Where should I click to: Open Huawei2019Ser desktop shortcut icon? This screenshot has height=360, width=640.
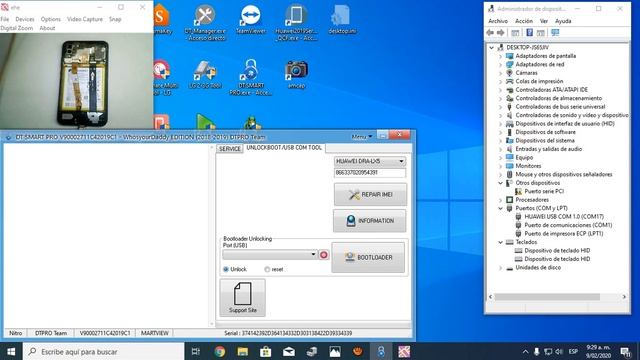coord(296,22)
